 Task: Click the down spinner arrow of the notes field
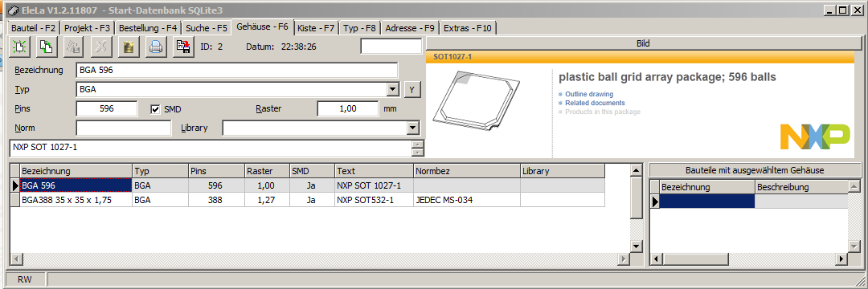(x=419, y=152)
